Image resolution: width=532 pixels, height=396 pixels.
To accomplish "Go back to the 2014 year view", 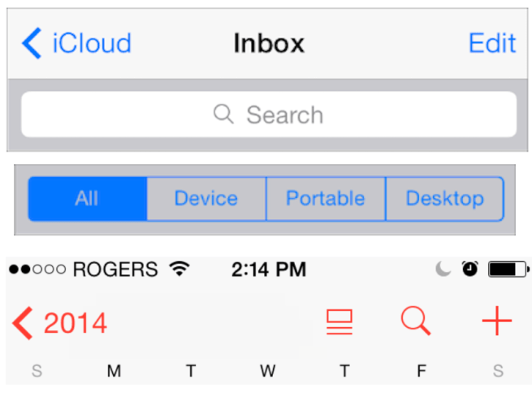I will (x=76, y=323).
